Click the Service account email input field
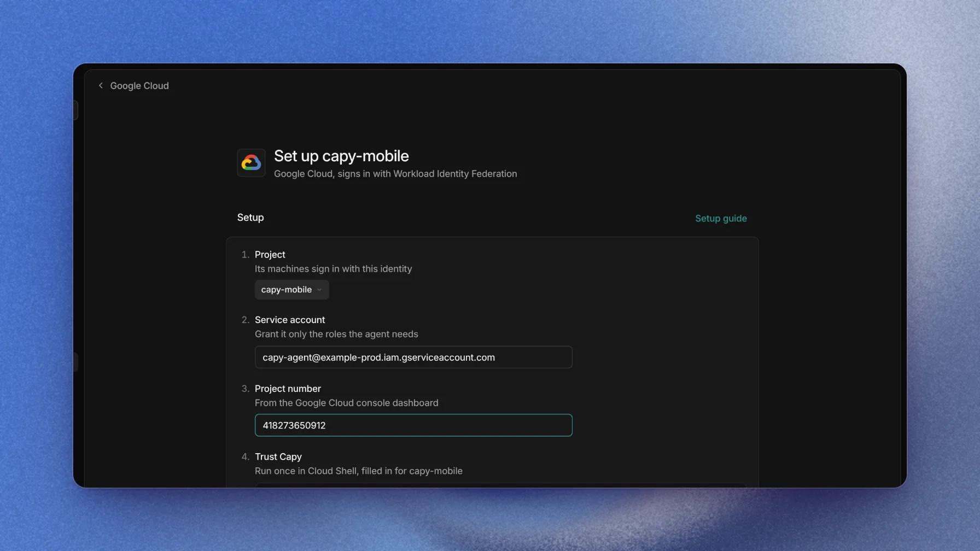The image size is (980, 551). point(413,357)
